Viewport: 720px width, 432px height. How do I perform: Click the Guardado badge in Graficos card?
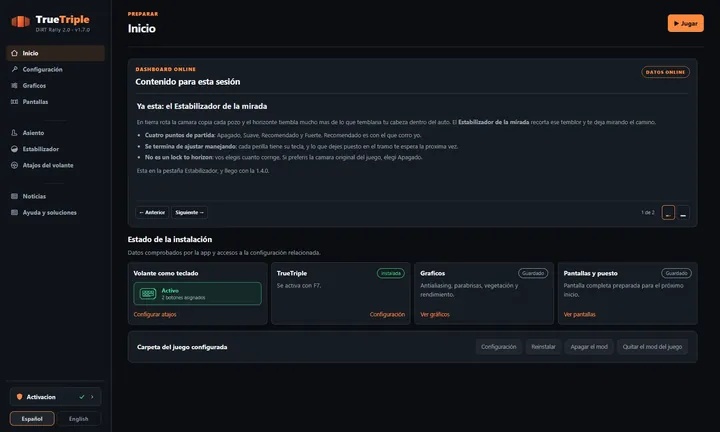tap(533, 273)
